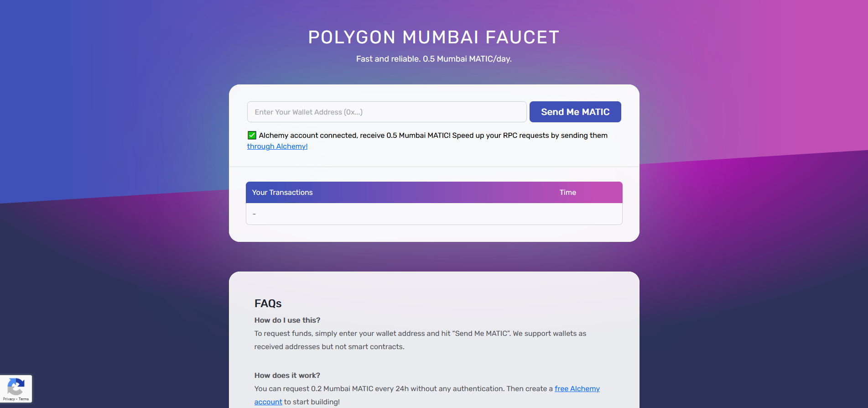This screenshot has width=868, height=408.
Task: Click the underlined "account" link word
Action: click(x=268, y=402)
